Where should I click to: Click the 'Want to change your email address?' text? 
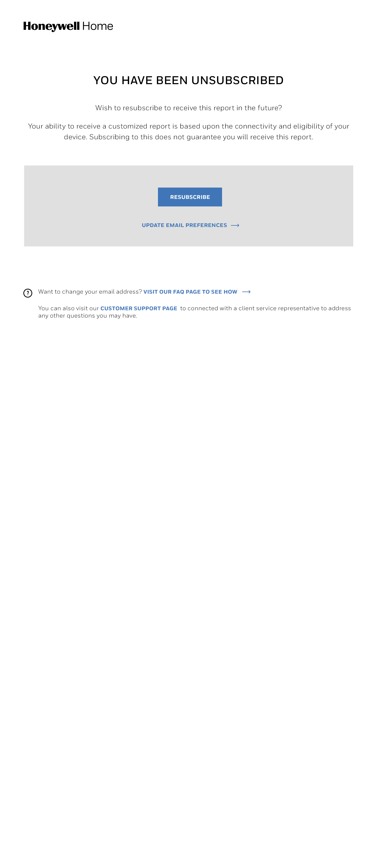coord(90,292)
